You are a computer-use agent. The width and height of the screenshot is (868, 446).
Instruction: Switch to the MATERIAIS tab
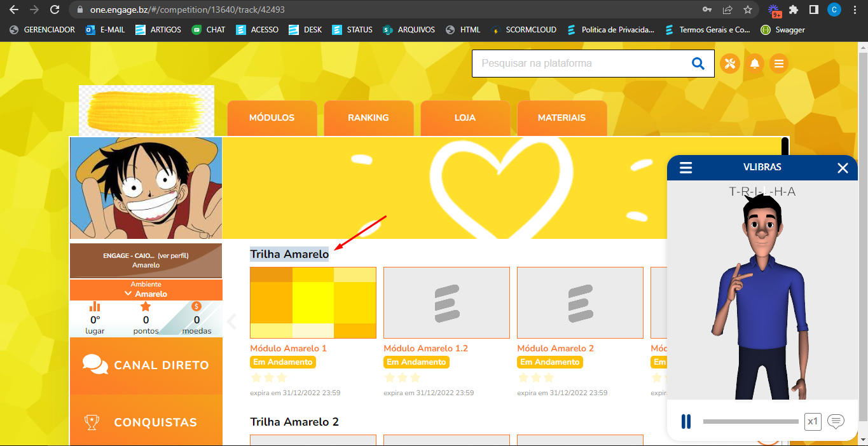(x=561, y=118)
